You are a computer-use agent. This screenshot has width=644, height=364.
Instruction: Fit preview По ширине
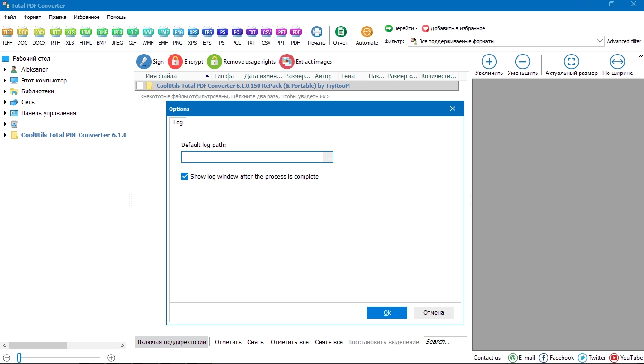(x=617, y=65)
